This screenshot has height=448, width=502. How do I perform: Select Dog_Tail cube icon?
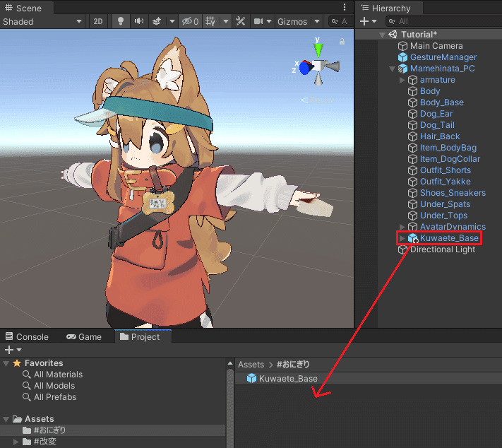pos(412,125)
